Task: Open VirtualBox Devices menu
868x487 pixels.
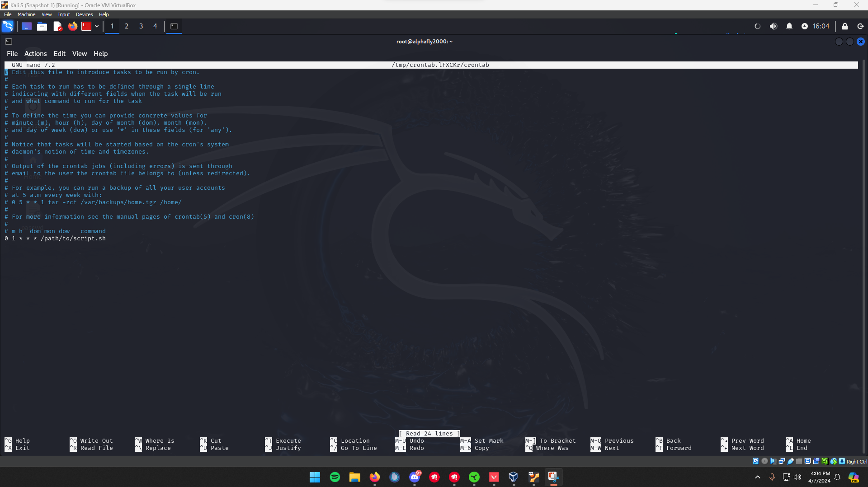Action: coord(85,14)
